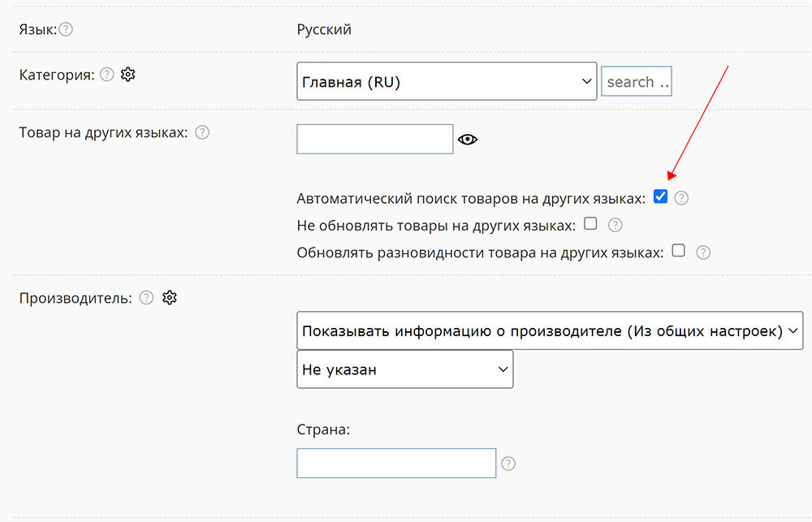Show help for Товар на других языках

click(202, 132)
